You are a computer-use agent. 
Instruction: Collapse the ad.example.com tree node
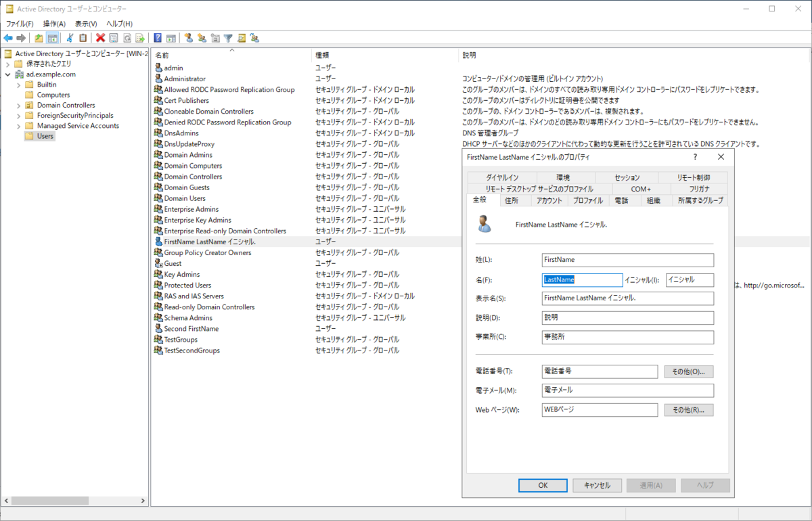point(7,74)
